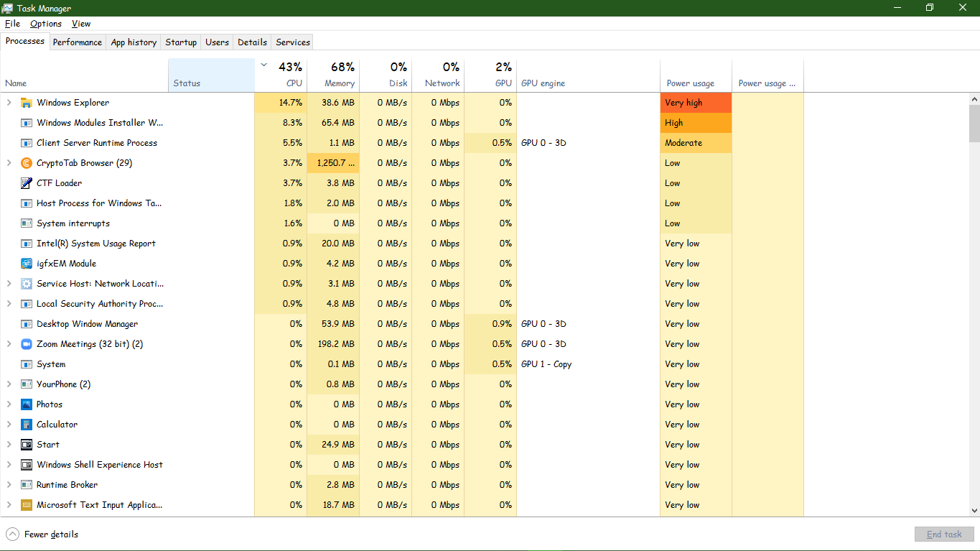
Task: Expand the YourPhone (2) group
Action: (9, 384)
